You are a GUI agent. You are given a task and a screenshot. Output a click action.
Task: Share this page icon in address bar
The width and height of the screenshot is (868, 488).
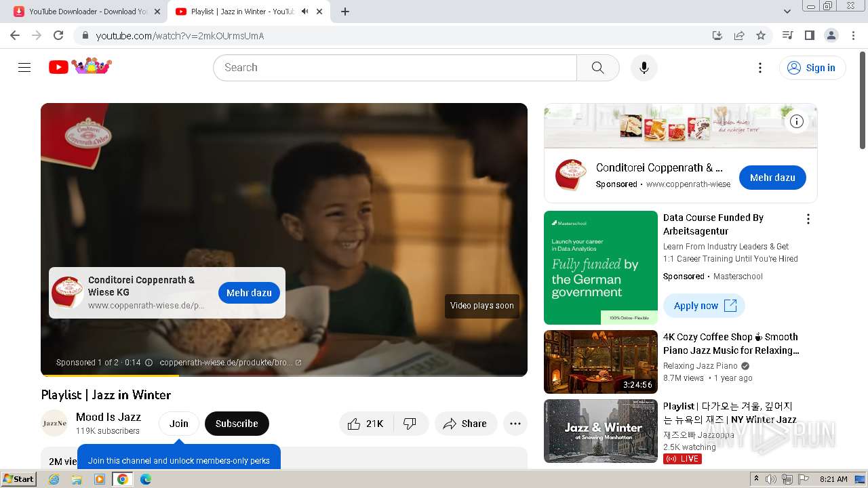tap(739, 35)
